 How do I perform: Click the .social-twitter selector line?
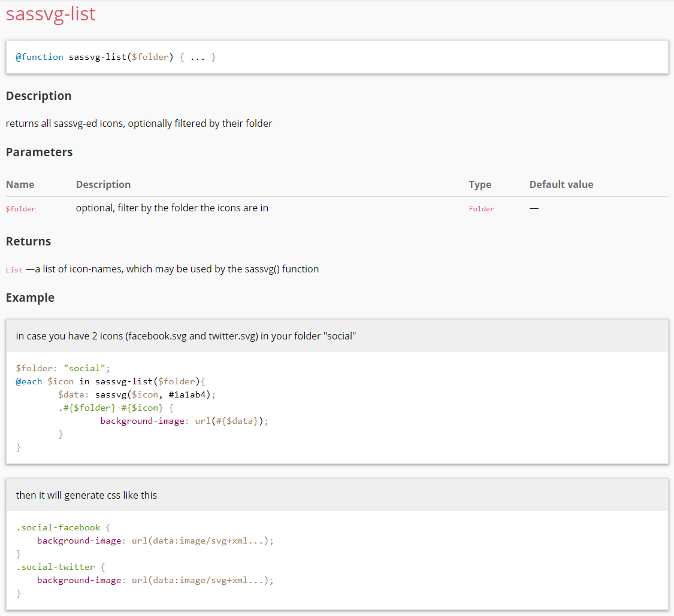60,567
